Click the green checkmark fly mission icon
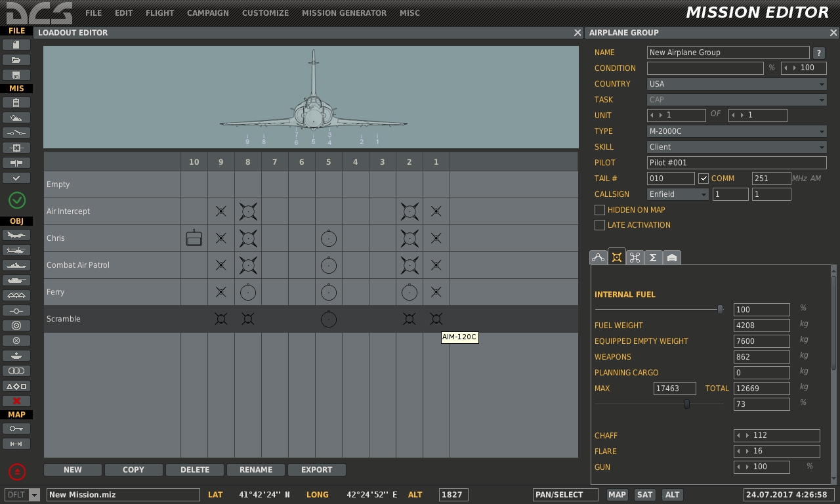 (17, 200)
